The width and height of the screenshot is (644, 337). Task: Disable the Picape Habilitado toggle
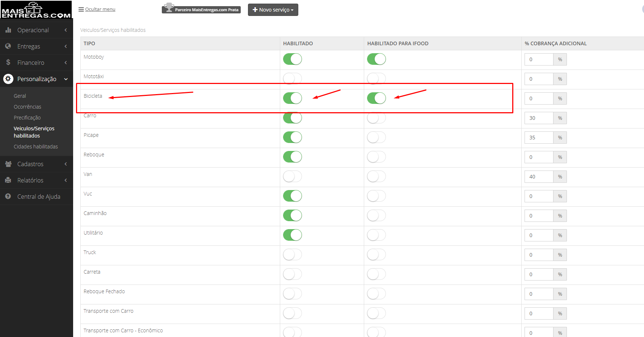coord(292,137)
